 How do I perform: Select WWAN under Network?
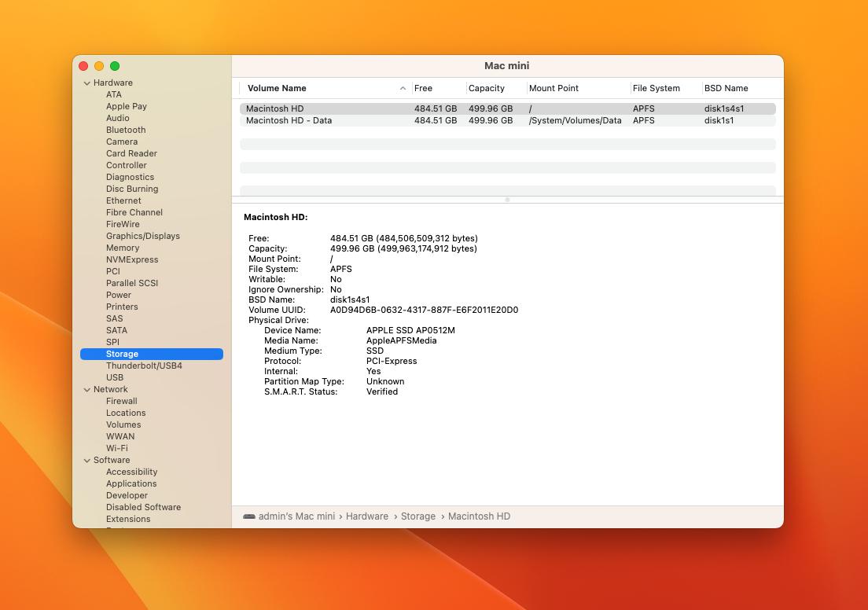[x=120, y=437]
